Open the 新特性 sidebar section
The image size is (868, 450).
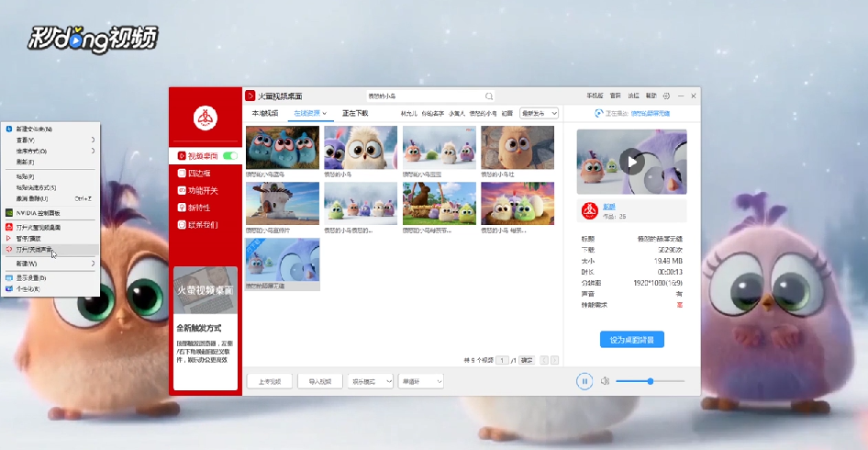pyautogui.click(x=194, y=208)
